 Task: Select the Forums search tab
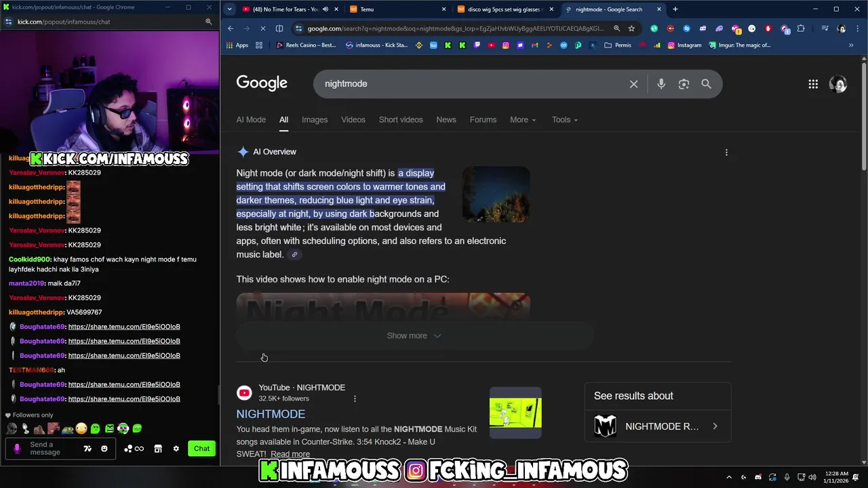(x=483, y=120)
